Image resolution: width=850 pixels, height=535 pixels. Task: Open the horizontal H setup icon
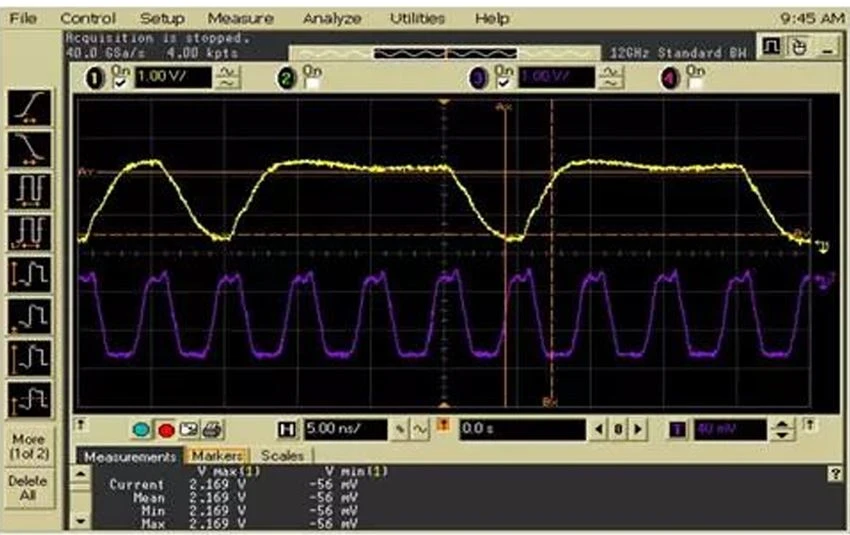coord(286,430)
